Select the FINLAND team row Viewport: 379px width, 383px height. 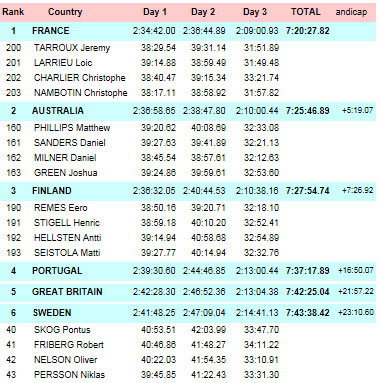(188, 191)
